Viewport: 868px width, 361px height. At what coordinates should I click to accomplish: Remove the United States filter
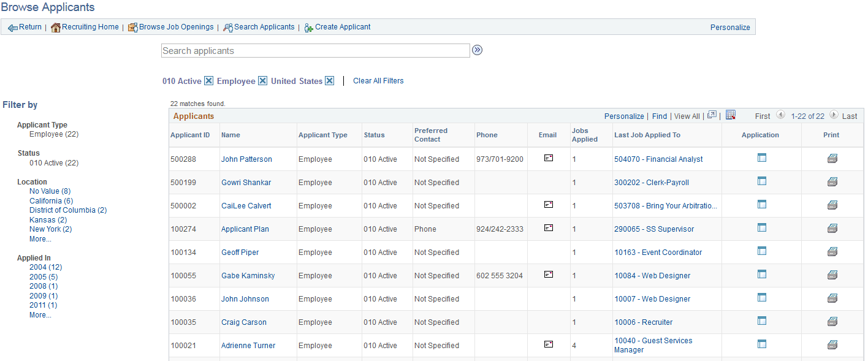(x=330, y=80)
